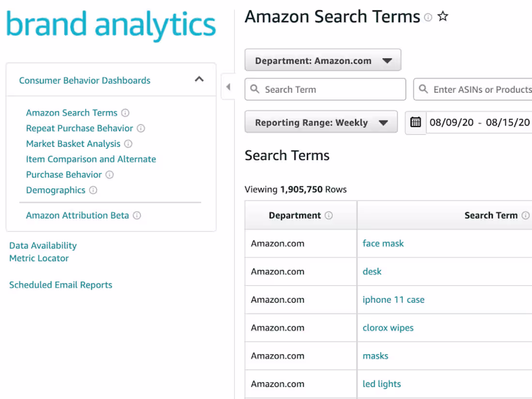Click info icon beside Demographics link

pos(93,190)
